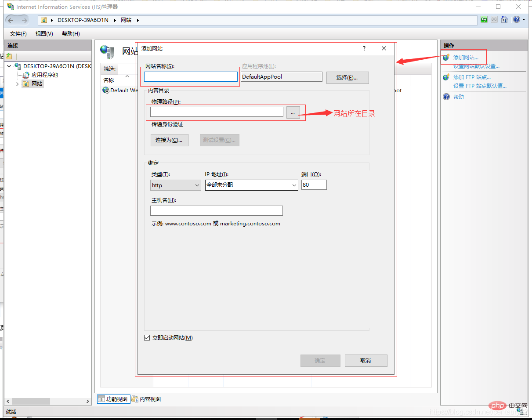This screenshot has width=532, height=420.
Task: Click the Default Web Site globe icon
Action: coord(105,90)
